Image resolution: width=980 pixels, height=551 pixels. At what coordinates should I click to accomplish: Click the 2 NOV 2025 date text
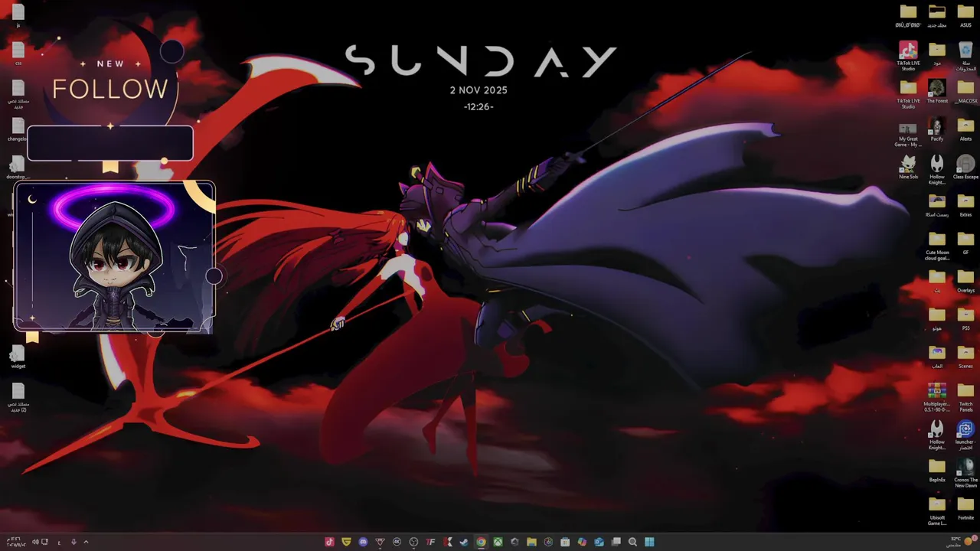(x=479, y=90)
